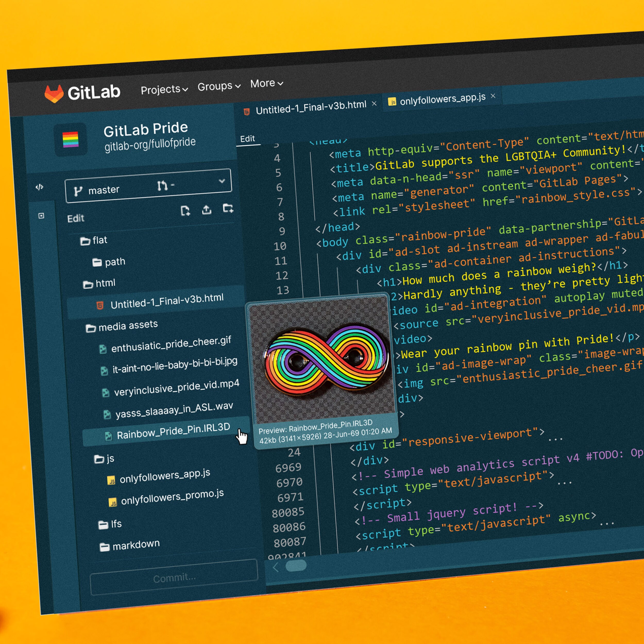Click the flat folder icon
Viewport: 644px width, 644px height.
point(85,241)
